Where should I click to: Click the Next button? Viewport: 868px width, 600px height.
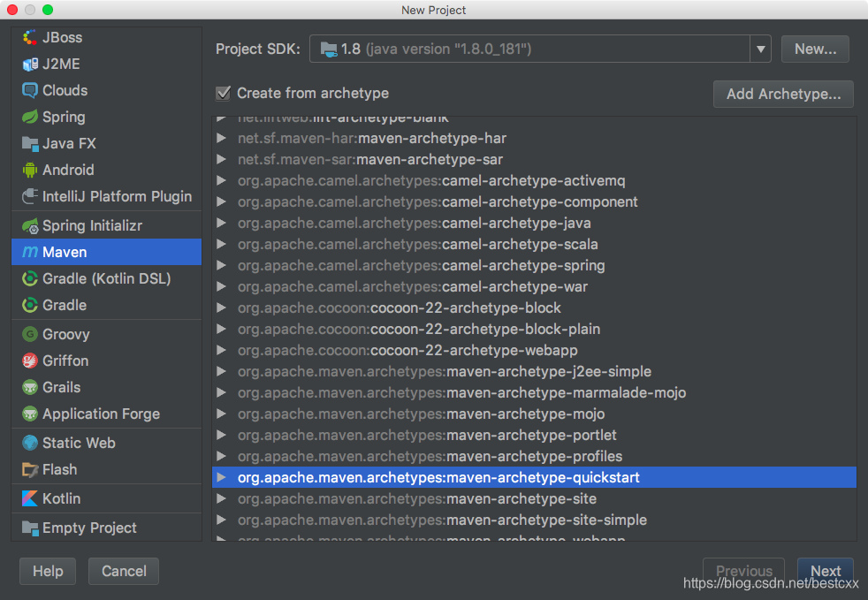click(x=826, y=571)
